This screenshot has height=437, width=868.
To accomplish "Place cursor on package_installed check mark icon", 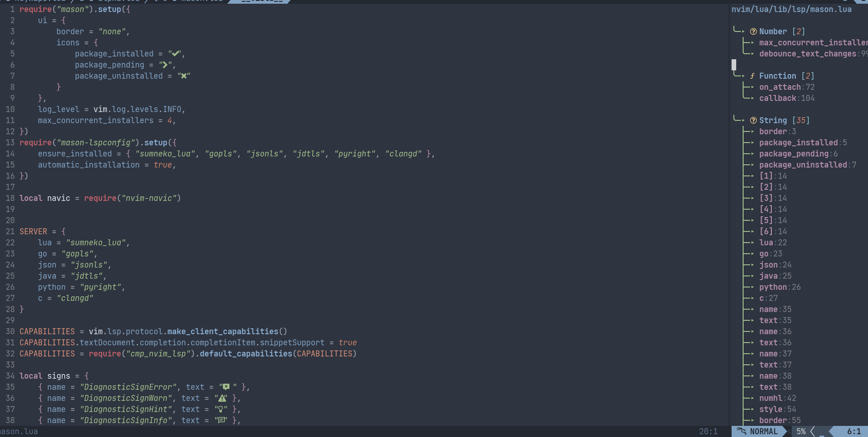I will [176, 54].
